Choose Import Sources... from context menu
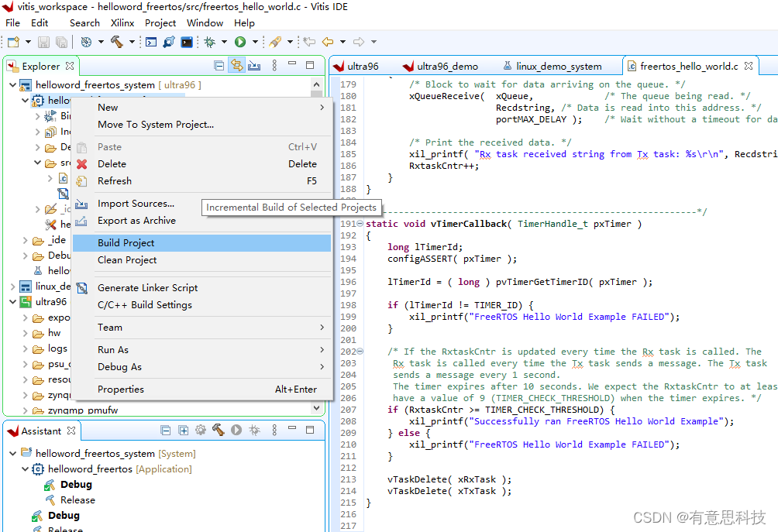This screenshot has width=778, height=532. (202, 204)
